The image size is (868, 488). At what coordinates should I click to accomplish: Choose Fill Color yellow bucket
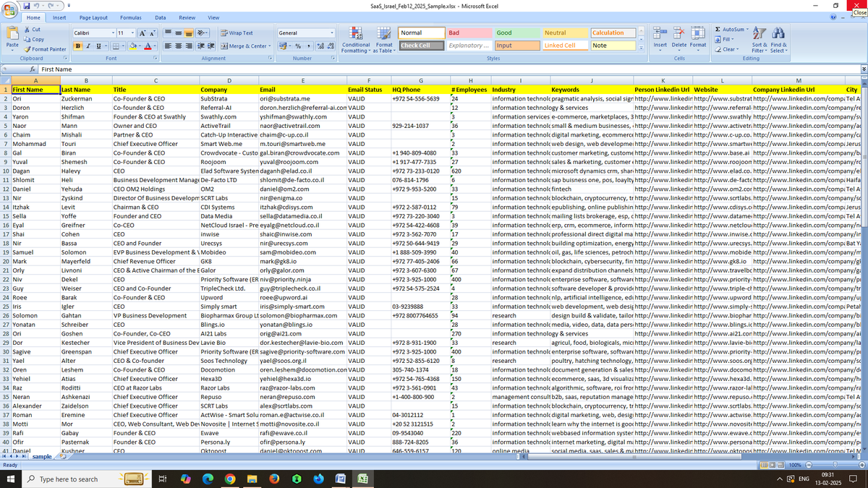(135, 46)
